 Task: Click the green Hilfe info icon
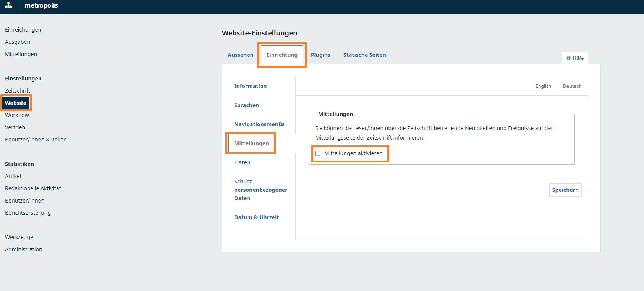coord(568,58)
